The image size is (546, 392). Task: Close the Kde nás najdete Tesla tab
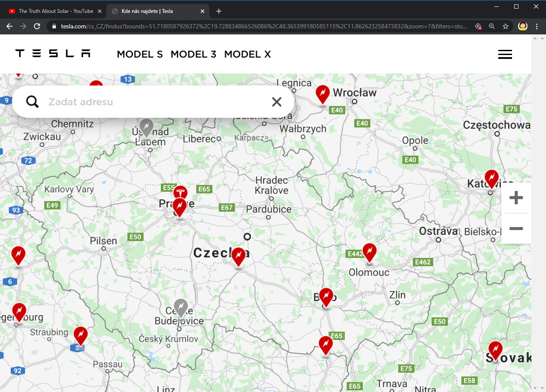click(203, 11)
